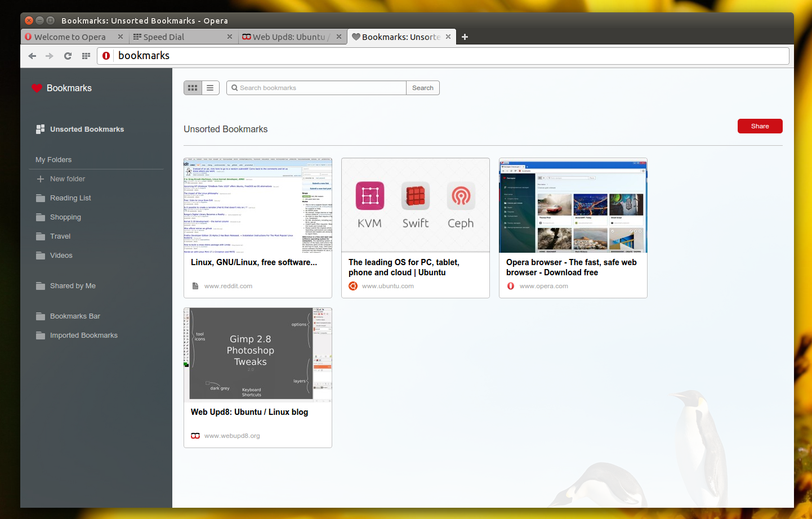This screenshot has width=812, height=519.
Task: Open Unsorted Bookmarks in sidebar
Action: click(87, 129)
